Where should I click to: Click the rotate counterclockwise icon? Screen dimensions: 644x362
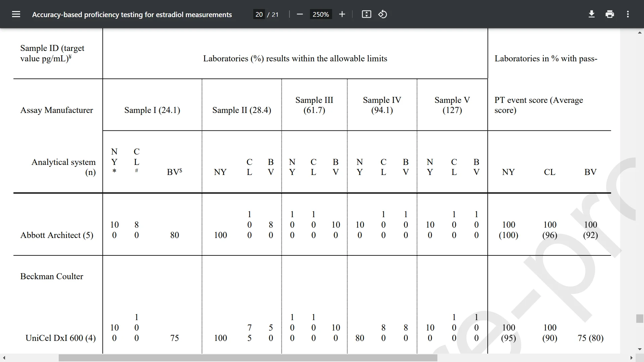(x=383, y=15)
